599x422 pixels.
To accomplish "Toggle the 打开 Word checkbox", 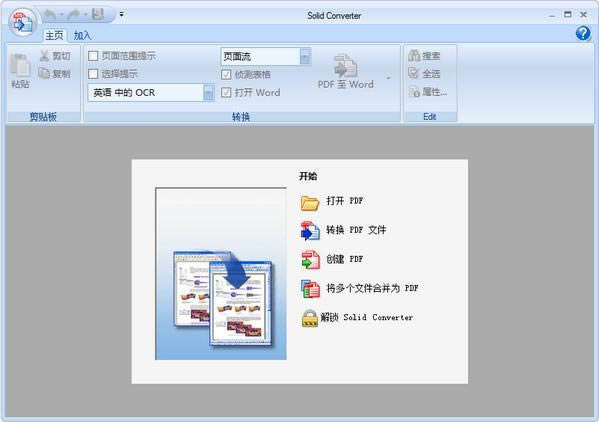I will (226, 92).
